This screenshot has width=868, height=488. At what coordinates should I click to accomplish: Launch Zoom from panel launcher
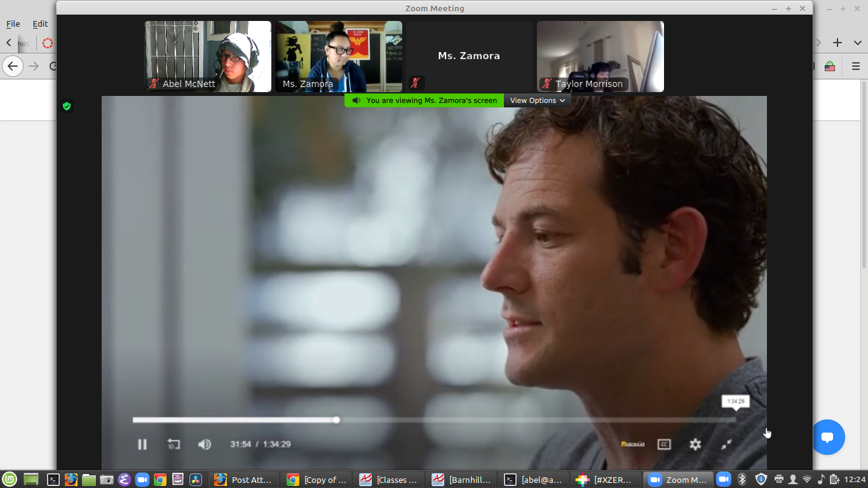click(x=142, y=480)
